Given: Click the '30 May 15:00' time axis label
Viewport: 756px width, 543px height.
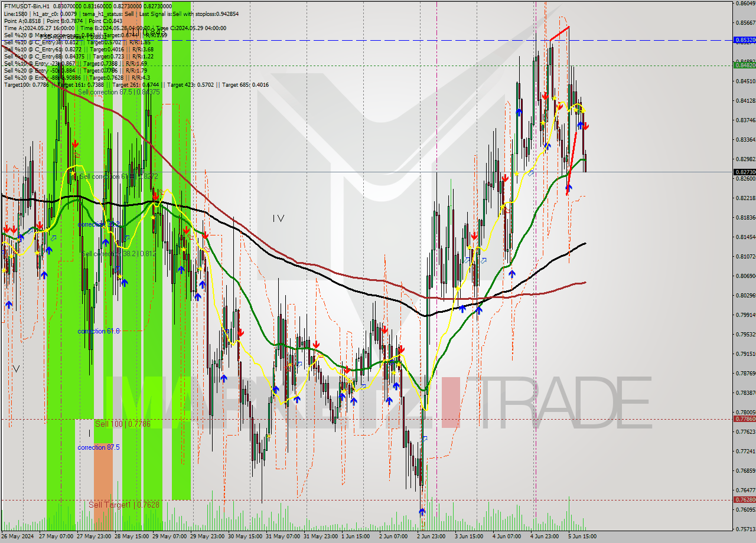Looking at the screenshot, I should [245, 537].
